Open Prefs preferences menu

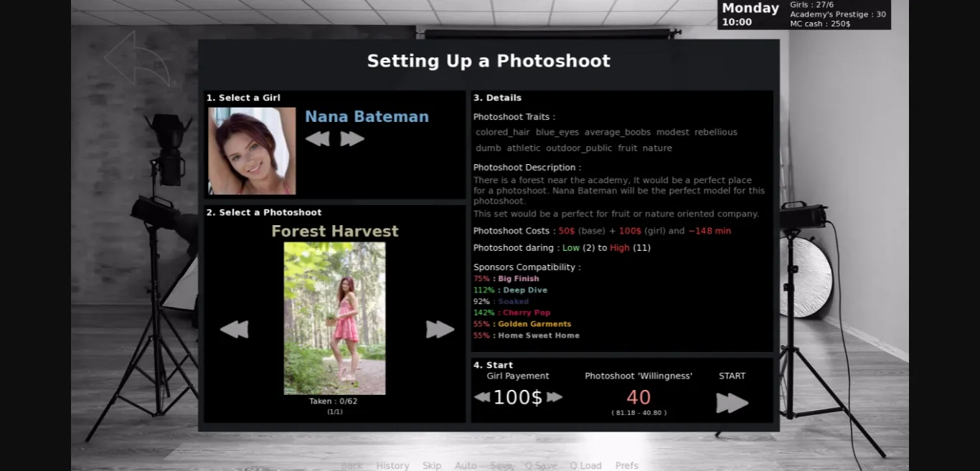[626, 465]
